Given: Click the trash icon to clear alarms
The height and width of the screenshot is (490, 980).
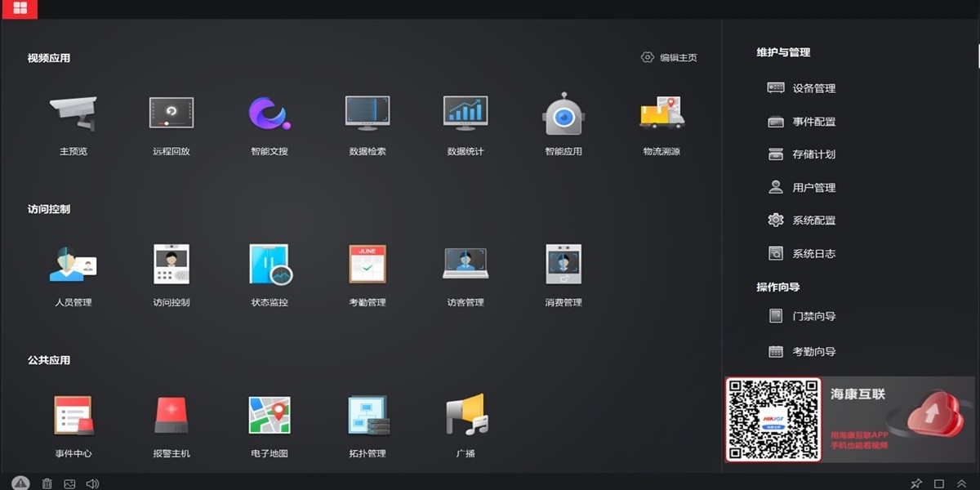Looking at the screenshot, I should tap(47, 483).
